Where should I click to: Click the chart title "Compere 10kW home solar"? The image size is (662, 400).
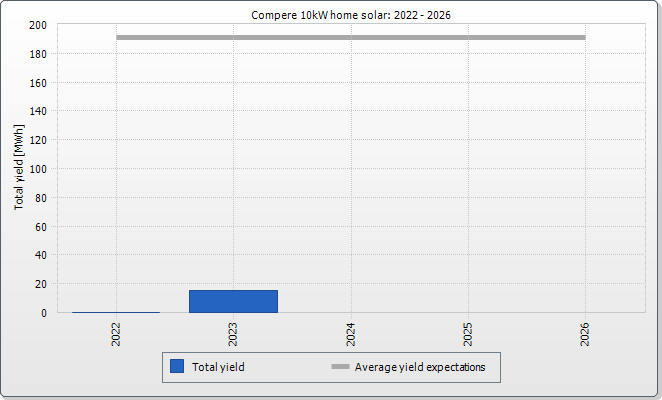click(x=330, y=13)
